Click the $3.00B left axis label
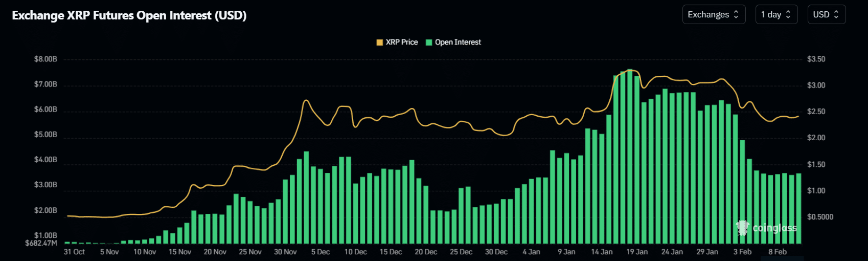This screenshot has width=868, height=261. (x=45, y=185)
